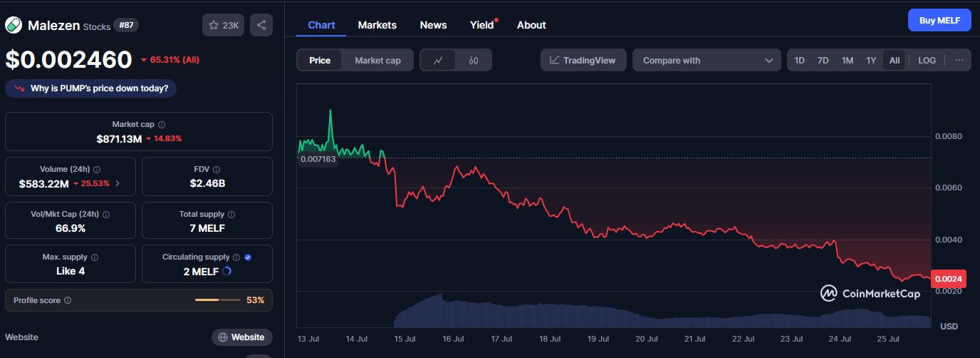Open the Yield tab
This screenshot has width=980, height=358.
click(482, 25)
